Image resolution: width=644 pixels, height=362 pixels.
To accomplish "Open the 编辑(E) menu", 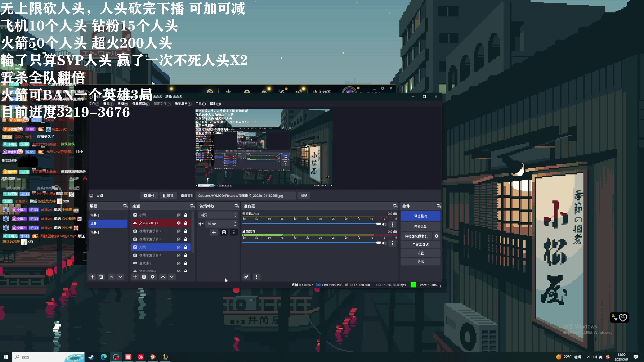I will 108,104.
